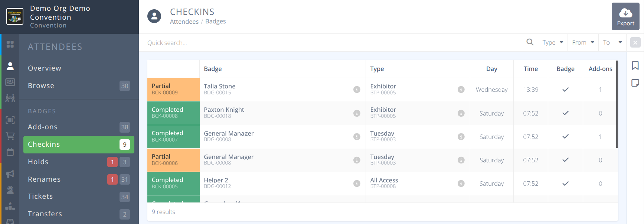Show info for General Manager BCK-00007 badge
This screenshot has width=644, height=224.
tap(357, 137)
